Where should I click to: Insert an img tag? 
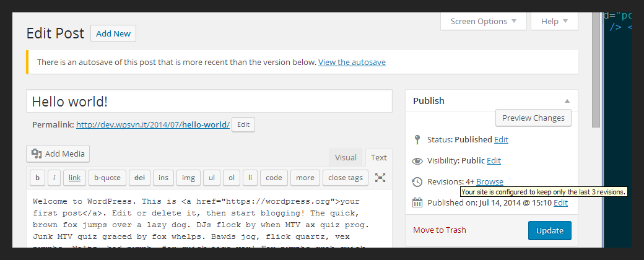pos(188,178)
